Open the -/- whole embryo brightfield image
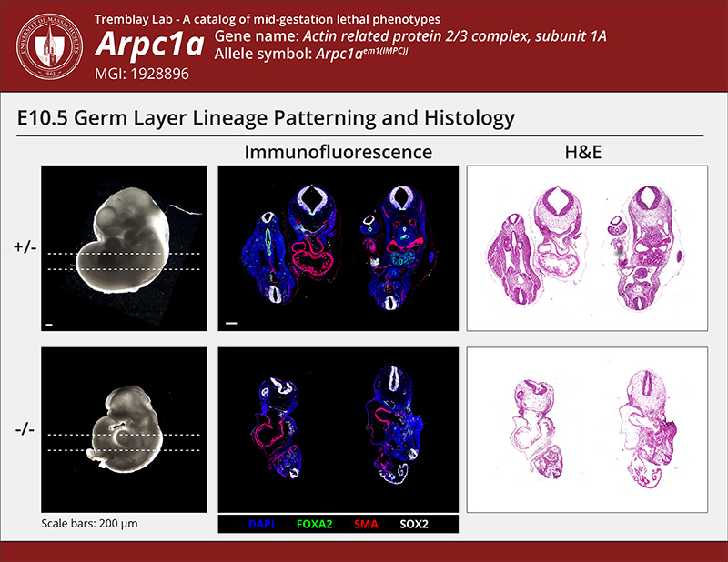728x562 pixels. click(124, 430)
